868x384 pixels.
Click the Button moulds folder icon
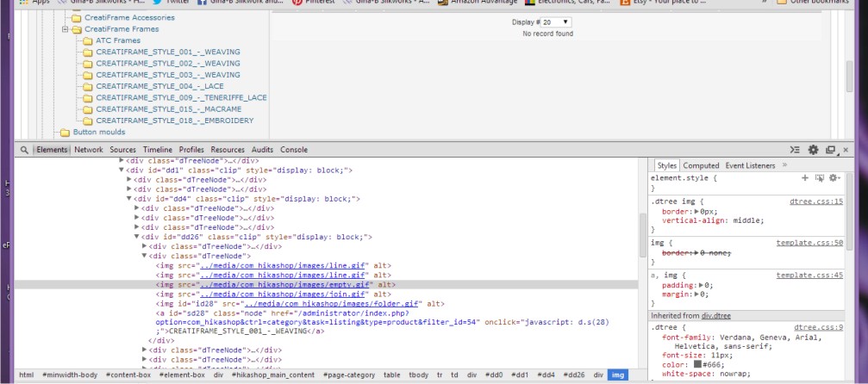point(65,133)
